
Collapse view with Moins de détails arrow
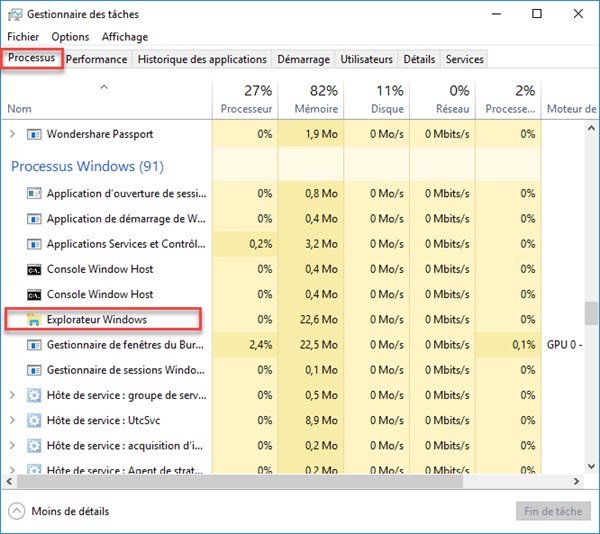pyautogui.click(x=16, y=511)
